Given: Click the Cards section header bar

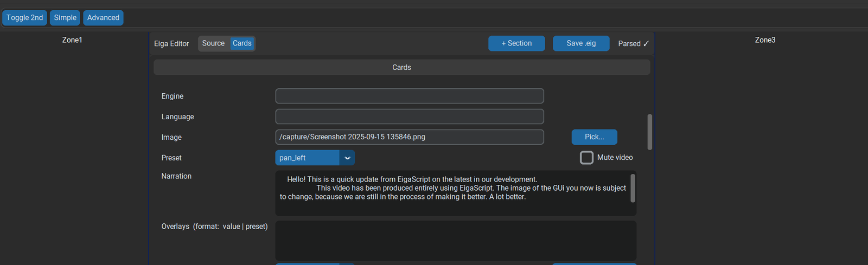Looking at the screenshot, I should [x=401, y=67].
